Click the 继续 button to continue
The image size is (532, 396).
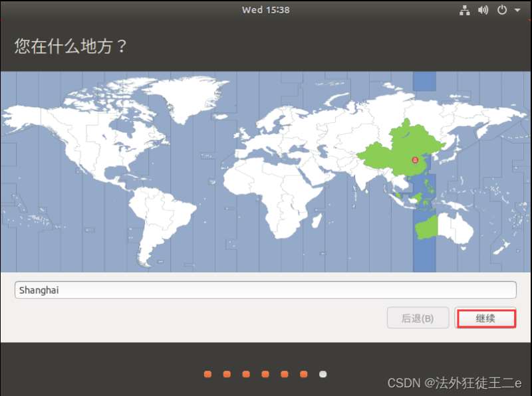pyautogui.click(x=486, y=318)
